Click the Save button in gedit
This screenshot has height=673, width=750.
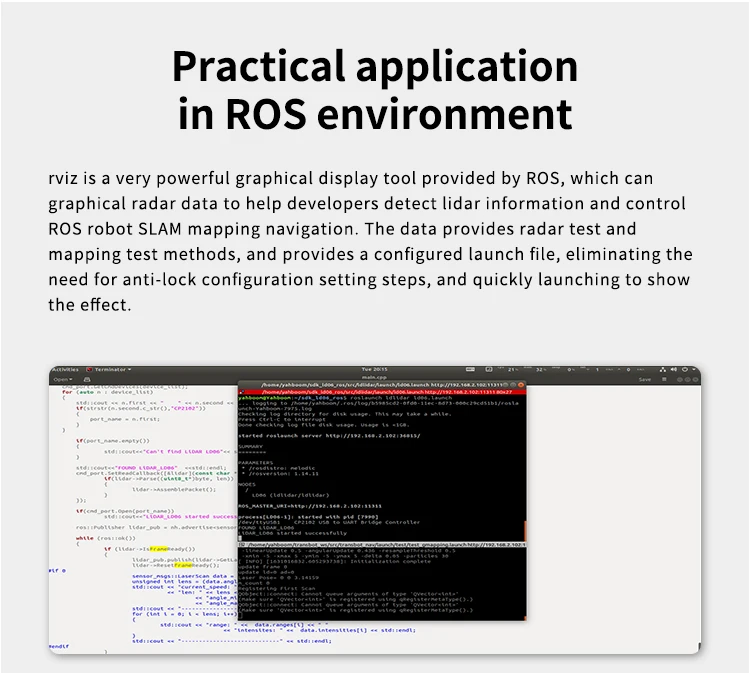(645, 379)
